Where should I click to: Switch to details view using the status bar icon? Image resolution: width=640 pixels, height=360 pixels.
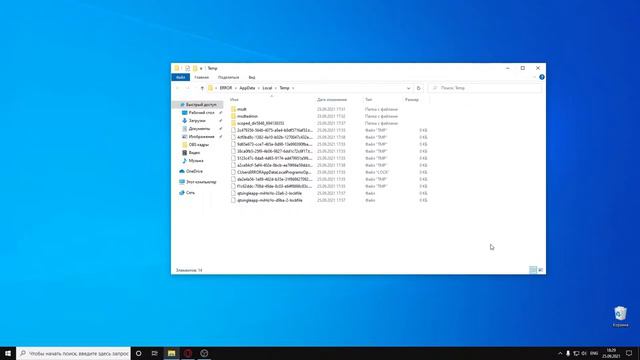tap(533, 270)
